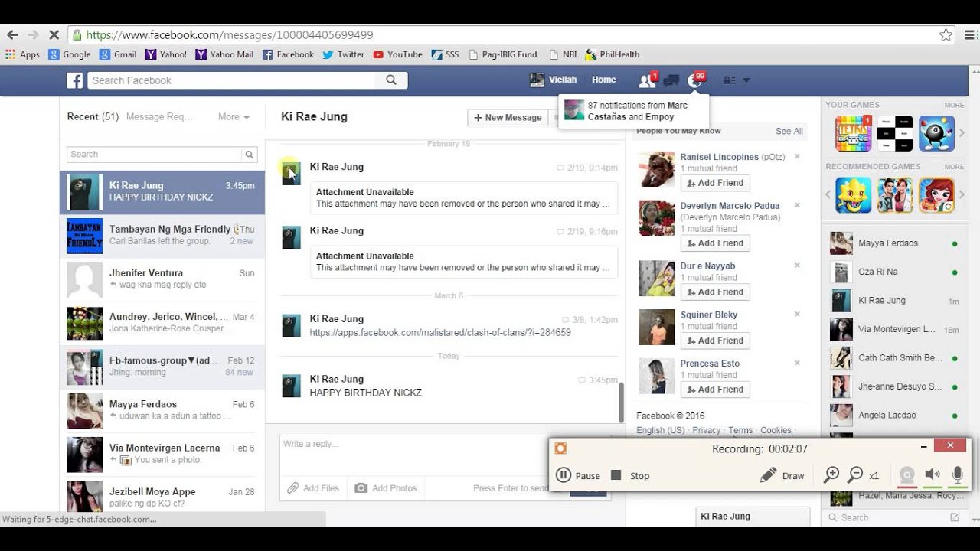Click MORE next to Your Games
The image size is (980, 551).
pyautogui.click(x=954, y=105)
